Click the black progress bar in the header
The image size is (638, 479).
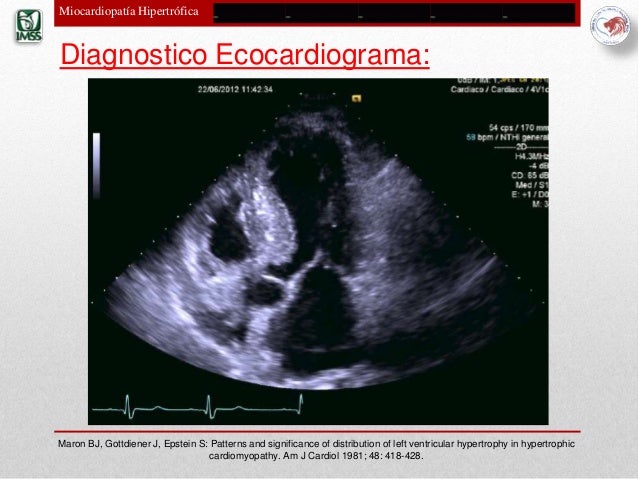click(394, 13)
